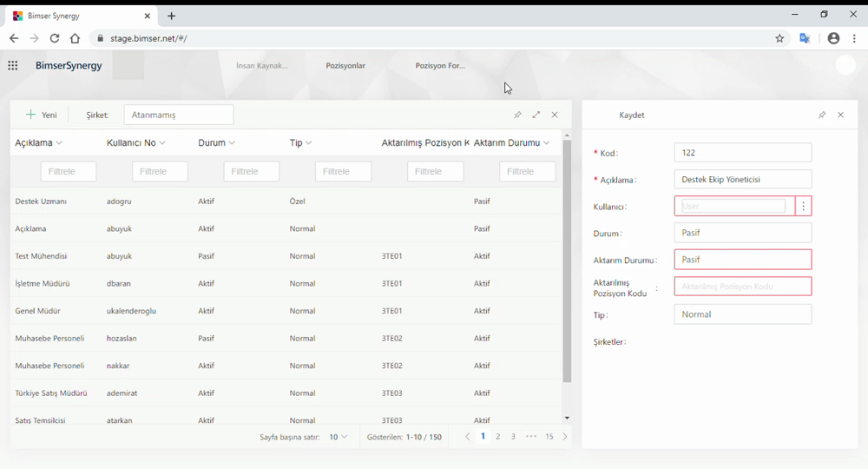
Task: Open the Durum column header dropdown
Action: point(232,143)
